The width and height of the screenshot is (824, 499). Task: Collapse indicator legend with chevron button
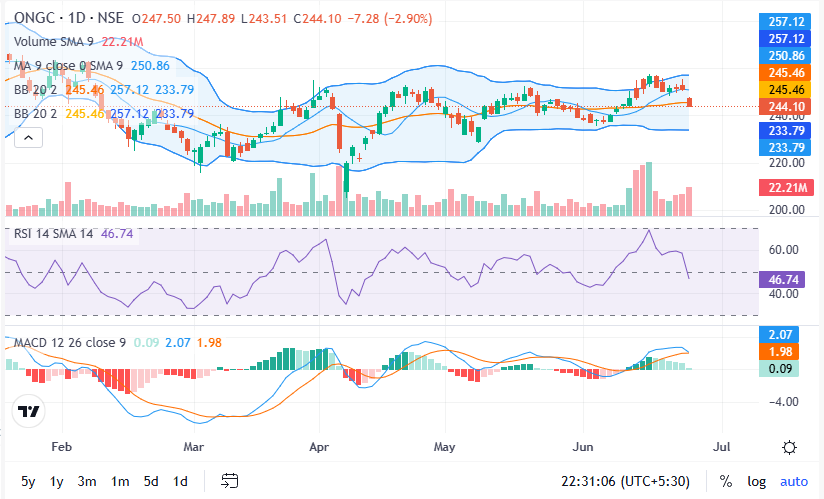point(28,138)
